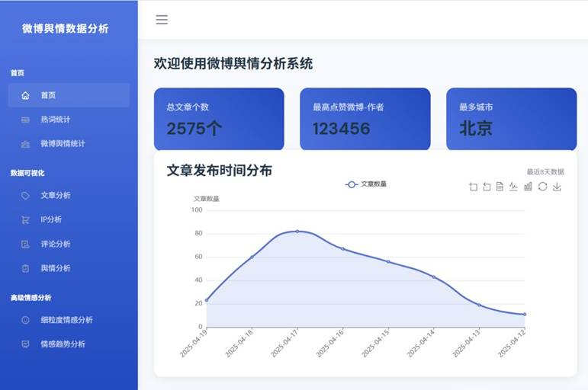The image size is (588, 390).
Task: Toggle the 文章数量 legend series
Action: (x=365, y=184)
